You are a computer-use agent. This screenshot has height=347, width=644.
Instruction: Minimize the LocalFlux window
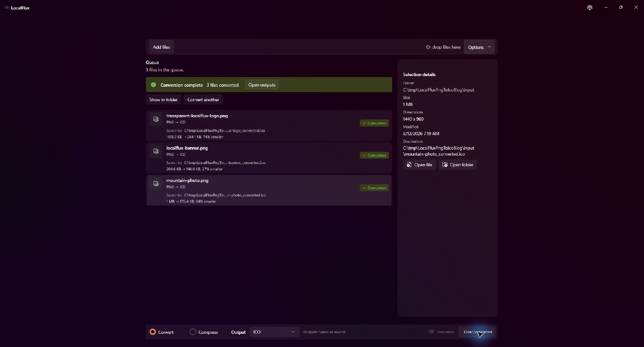pos(606,7)
